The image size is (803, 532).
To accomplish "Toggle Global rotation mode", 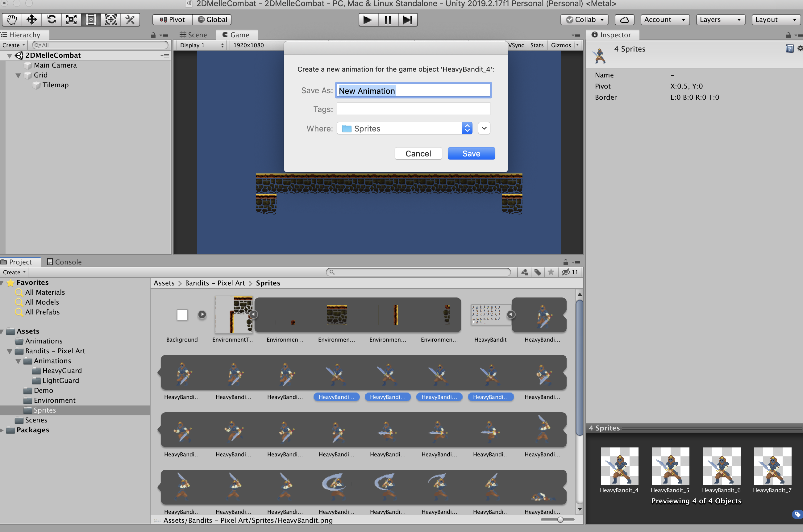I will click(212, 20).
